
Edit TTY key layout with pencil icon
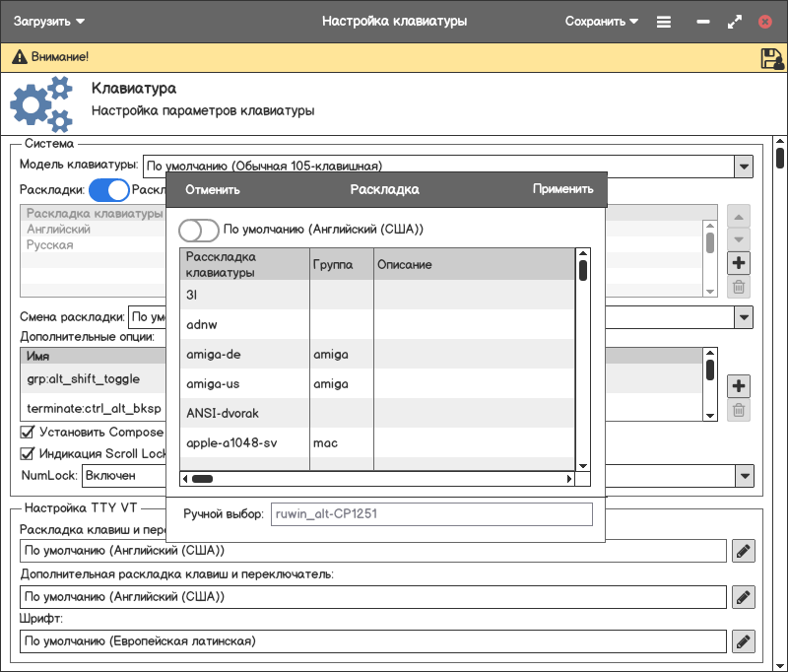point(744,551)
